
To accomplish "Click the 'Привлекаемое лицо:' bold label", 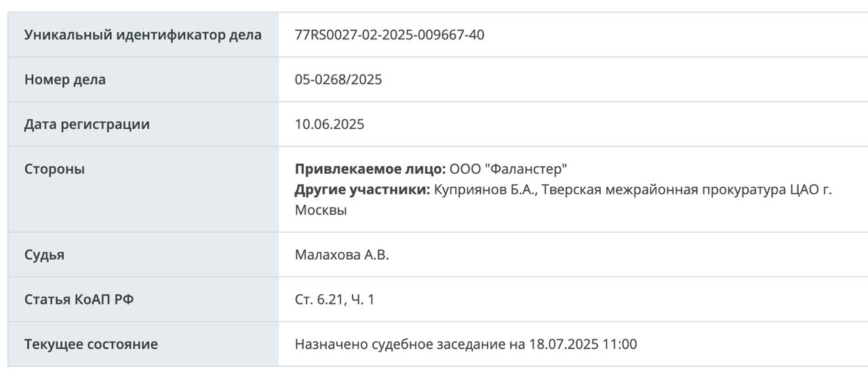I will click(370, 169).
